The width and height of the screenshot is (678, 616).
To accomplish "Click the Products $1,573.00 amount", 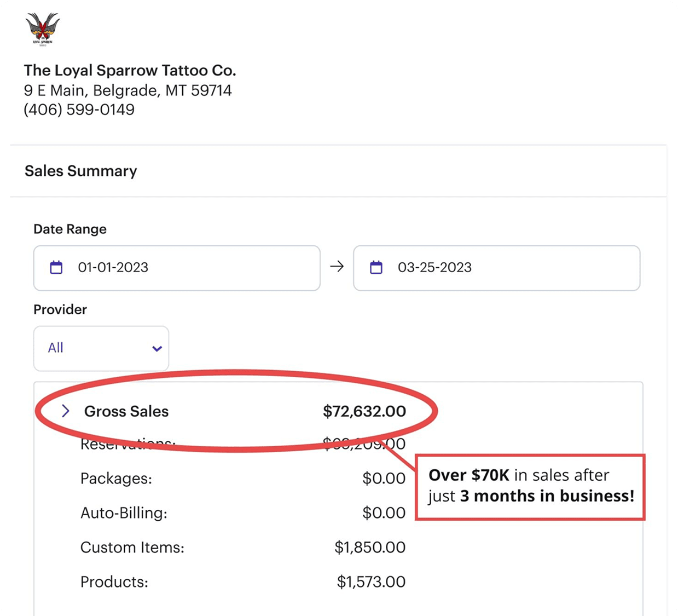I will (x=371, y=582).
